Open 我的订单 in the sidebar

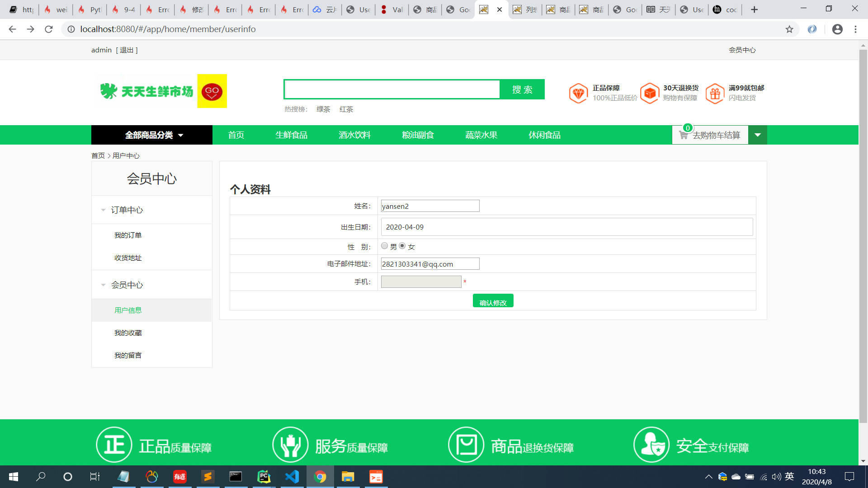pyautogui.click(x=128, y=235)
